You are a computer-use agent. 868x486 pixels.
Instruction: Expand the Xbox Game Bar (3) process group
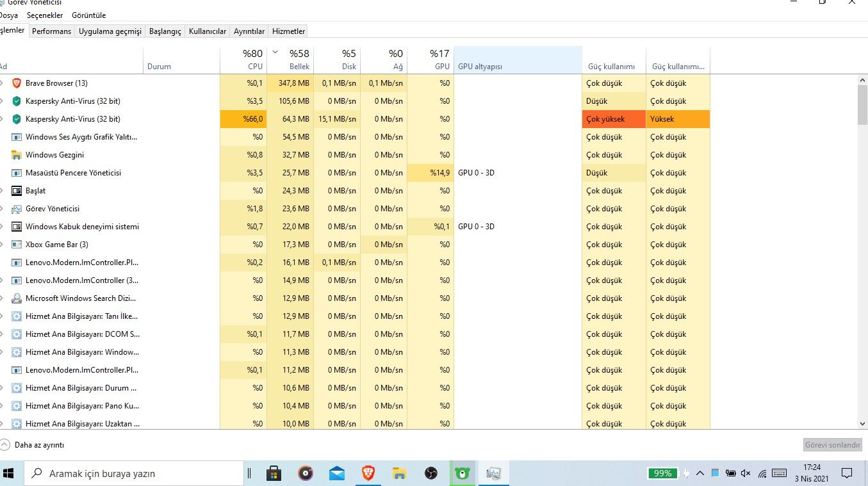(x=2, y=245)
